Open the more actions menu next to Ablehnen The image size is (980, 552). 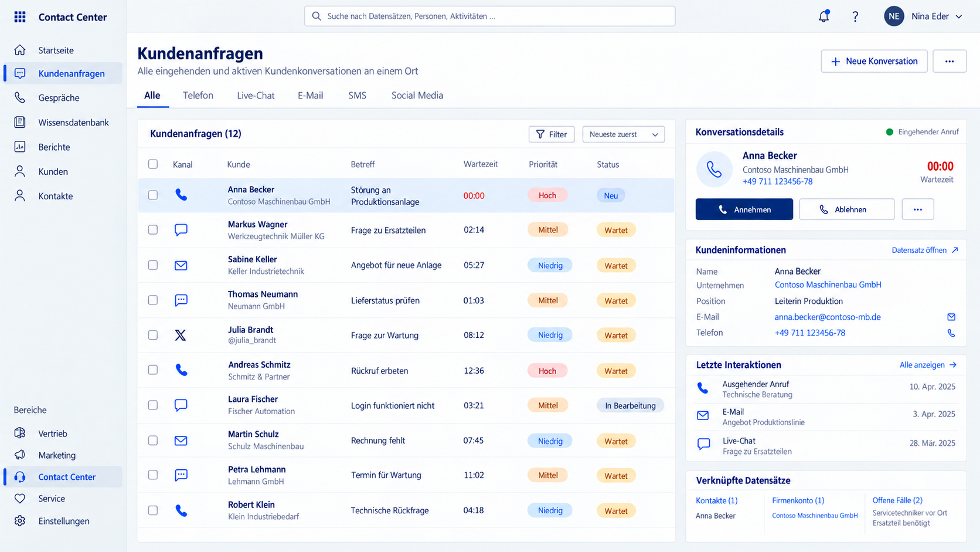(x=918, y=209)
